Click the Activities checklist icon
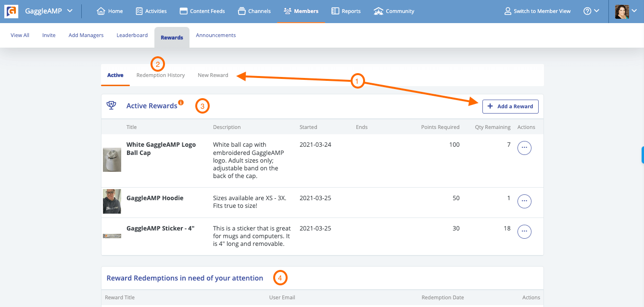This screenshot has height=307, width=644. point(139,11)
